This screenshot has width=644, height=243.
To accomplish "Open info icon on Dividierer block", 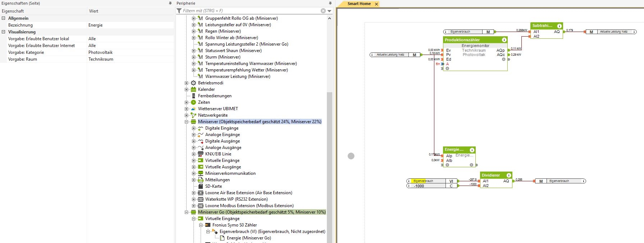I will [508, 175].
